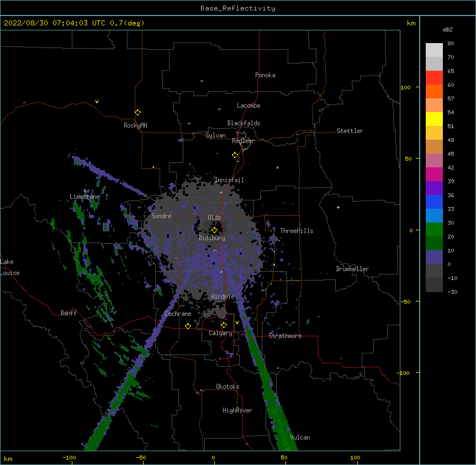Select the Innisfail label

(x=229, y=180)
